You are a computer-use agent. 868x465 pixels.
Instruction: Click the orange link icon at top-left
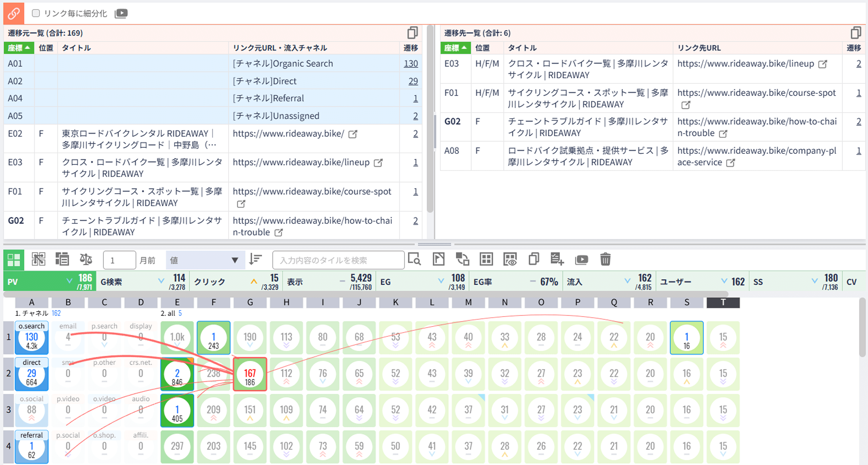[14, 13]
